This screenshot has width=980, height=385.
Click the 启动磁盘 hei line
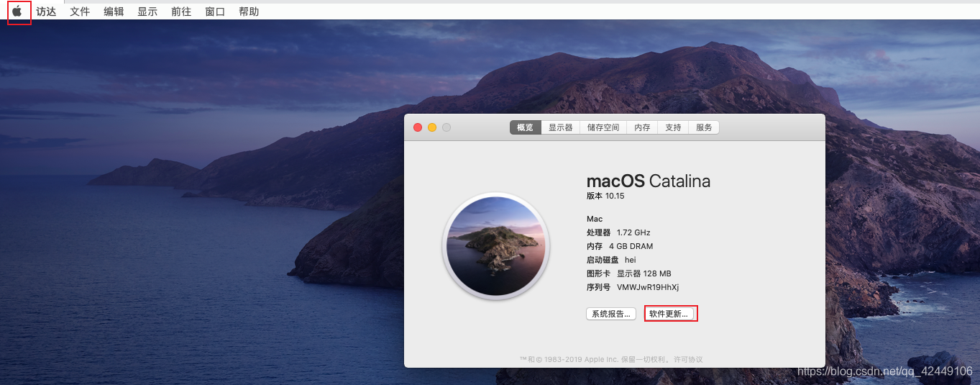(x=611, y=260)
